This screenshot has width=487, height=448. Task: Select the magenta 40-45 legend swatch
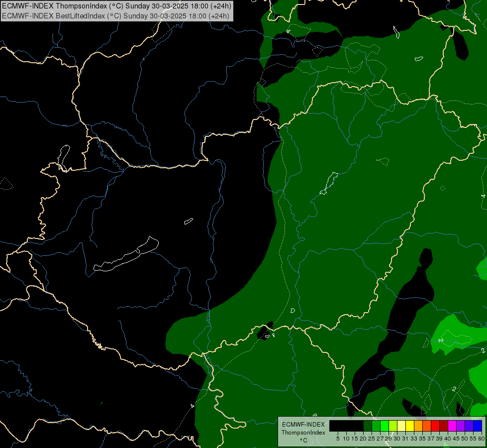pos(452,426)
